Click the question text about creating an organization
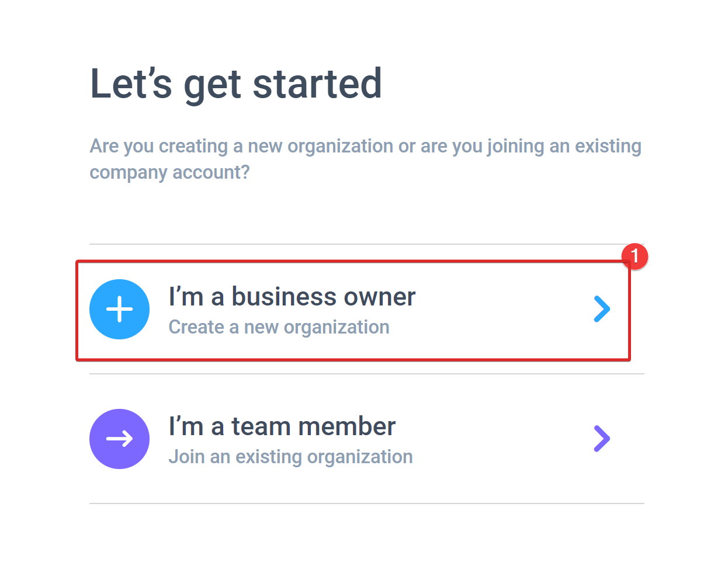 click(x=366, y=159)
